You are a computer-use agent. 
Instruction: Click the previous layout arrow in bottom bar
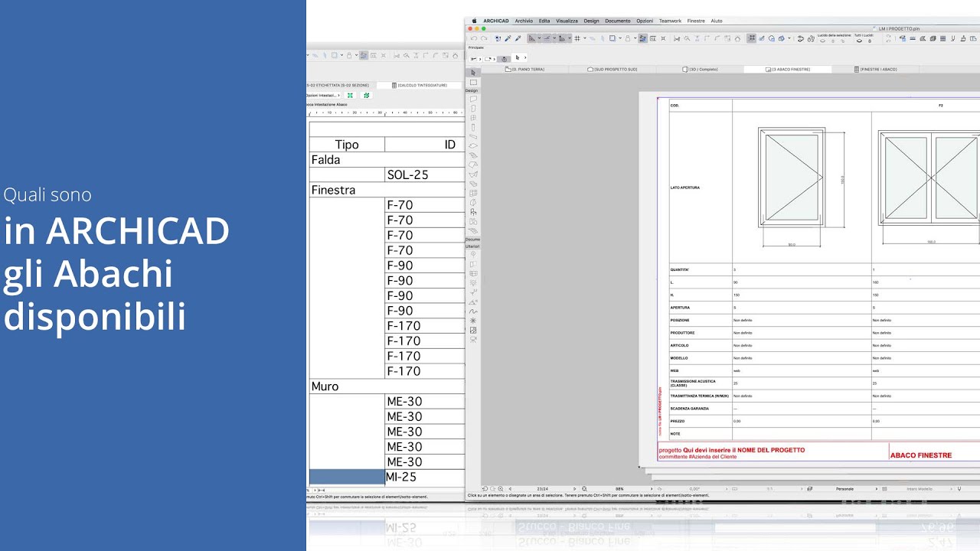click(511, 488)
